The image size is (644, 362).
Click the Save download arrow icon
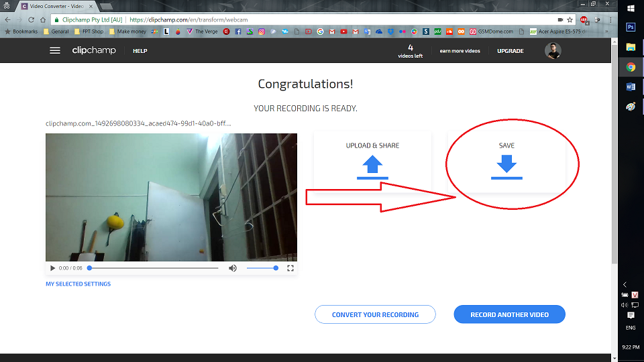tap(507, 167)
